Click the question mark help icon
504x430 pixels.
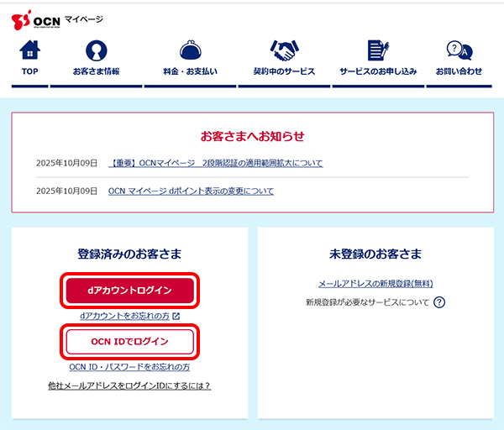(x=438, y=302)
